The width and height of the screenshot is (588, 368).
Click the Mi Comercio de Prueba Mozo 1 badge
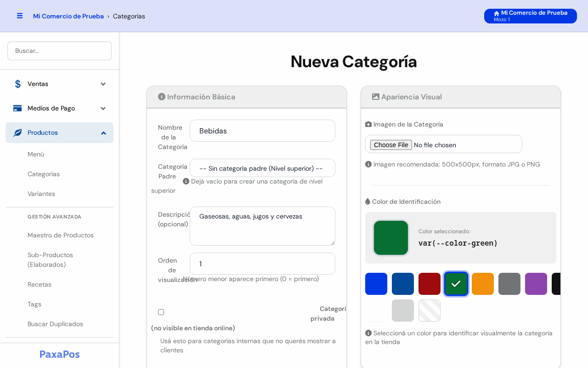pyautogui.click(x=531, y=16)
